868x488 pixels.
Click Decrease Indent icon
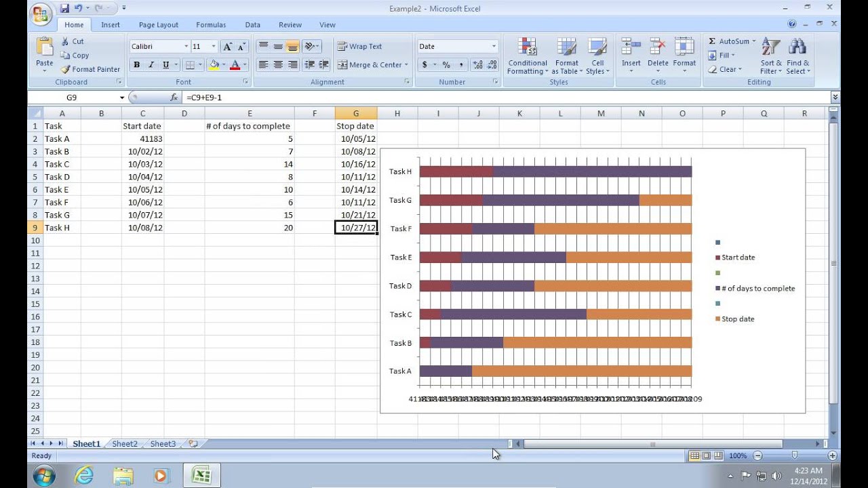coord(309,65)
